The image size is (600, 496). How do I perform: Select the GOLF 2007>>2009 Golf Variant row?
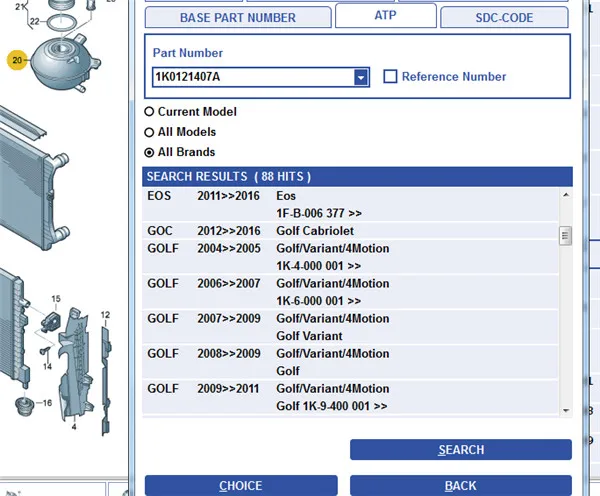[350, 327]
